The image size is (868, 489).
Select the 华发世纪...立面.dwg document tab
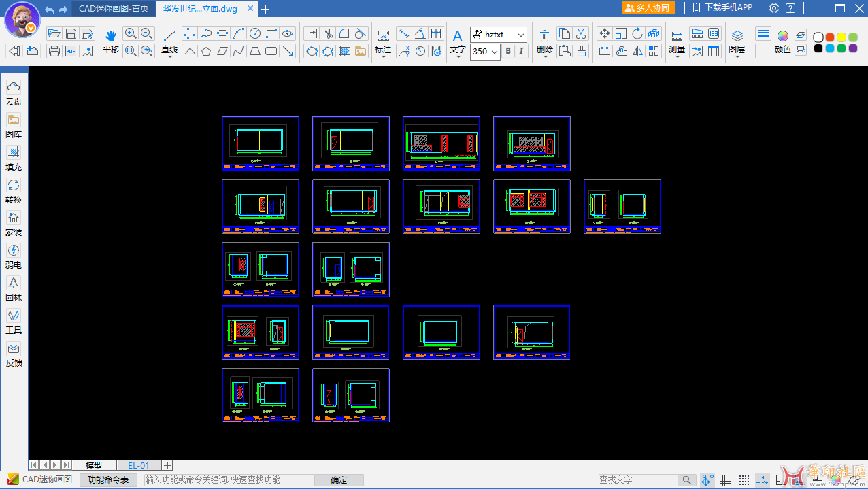click(x=201, y=9)
